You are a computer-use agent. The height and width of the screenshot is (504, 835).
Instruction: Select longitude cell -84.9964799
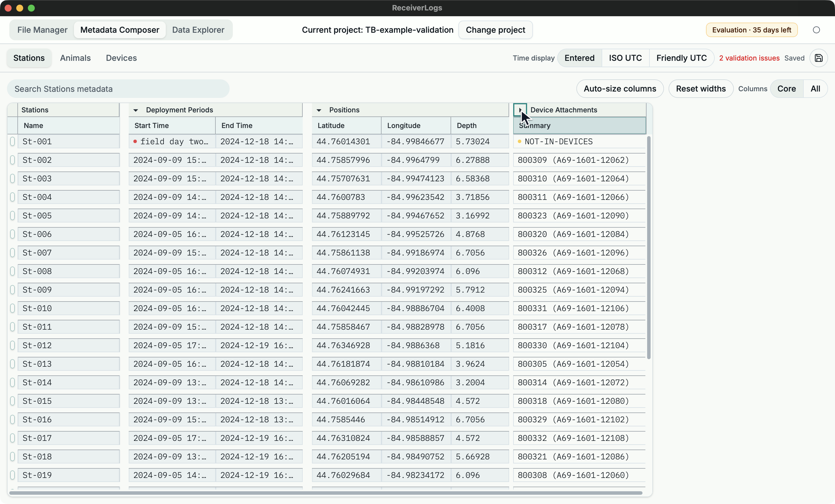point(416,160)
